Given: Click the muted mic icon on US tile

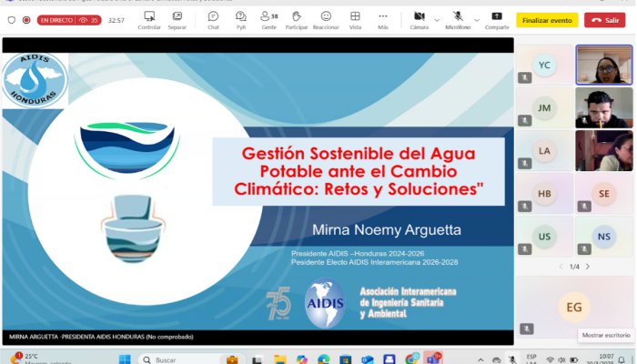Looking at the screenshot, I should (524, 249).
